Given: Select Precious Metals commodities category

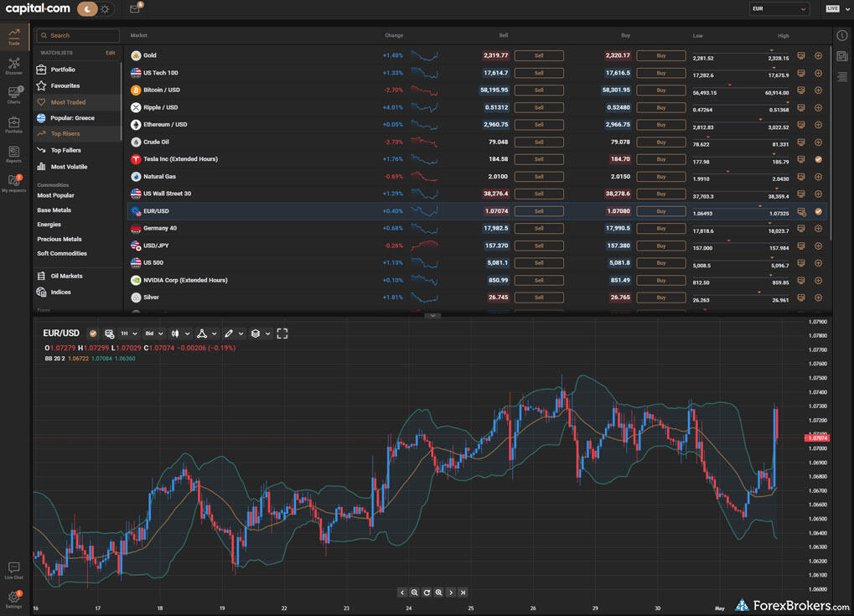Looking at the screenshot, I should (60, 239).
